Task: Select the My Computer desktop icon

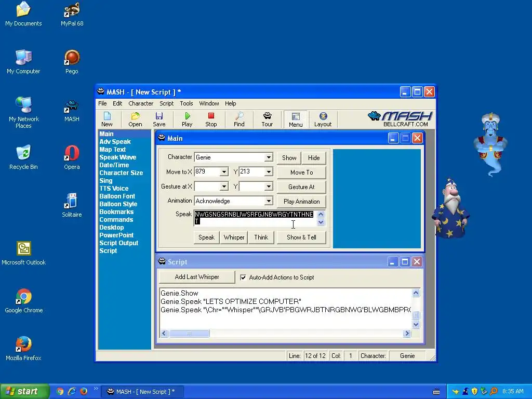Action: click(x=24, y=62)
